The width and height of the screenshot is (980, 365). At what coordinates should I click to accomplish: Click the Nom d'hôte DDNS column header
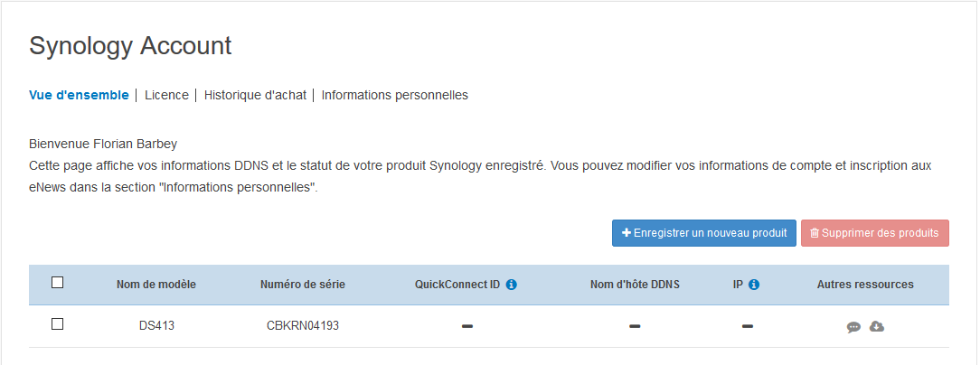pos(635,285)
